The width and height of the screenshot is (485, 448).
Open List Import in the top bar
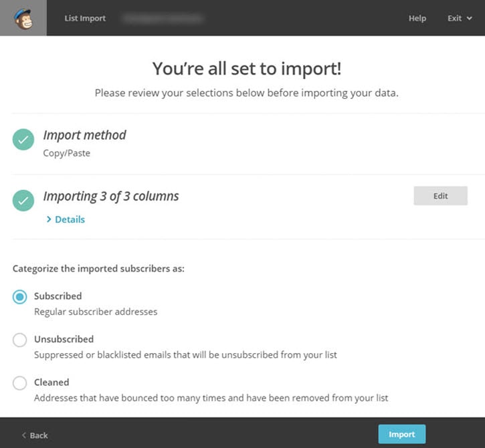point(85,18)
